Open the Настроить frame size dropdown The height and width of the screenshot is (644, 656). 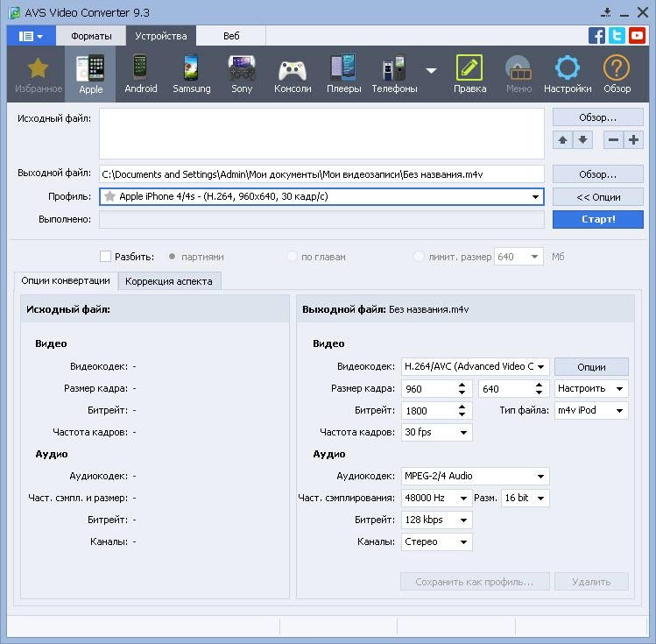pos(591,389)
